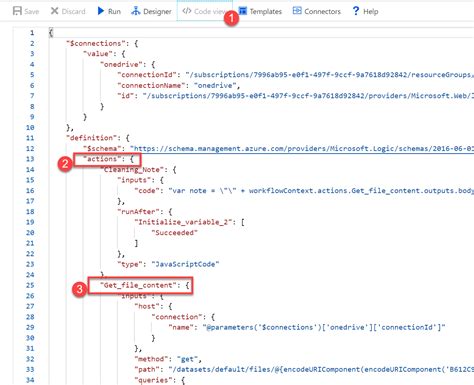Click the "runAfter" key on line 18

point(139,212)
